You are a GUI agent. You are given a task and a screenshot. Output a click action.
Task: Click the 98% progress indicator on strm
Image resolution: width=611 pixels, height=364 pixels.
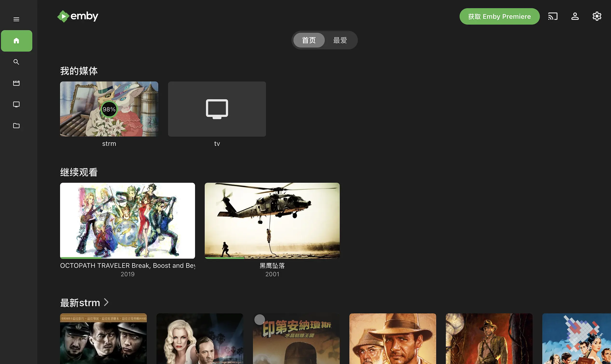(109, 109)
